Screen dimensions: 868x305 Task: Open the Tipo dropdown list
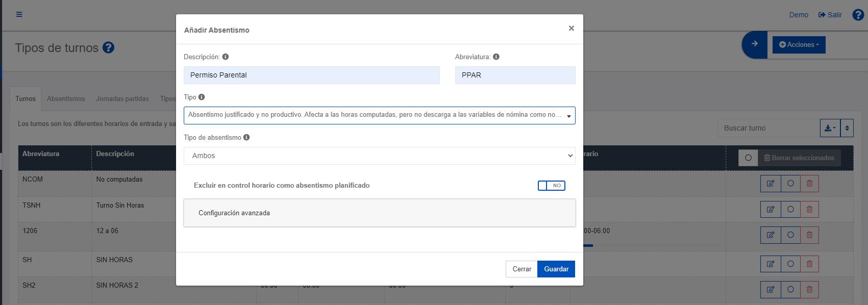point(379,115)
